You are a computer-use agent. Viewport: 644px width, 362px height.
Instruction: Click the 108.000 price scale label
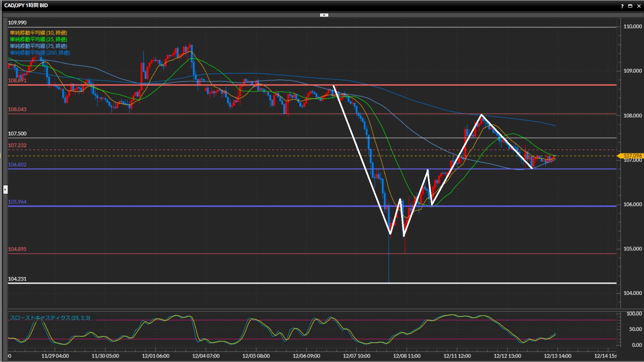click(x=632, y=116)
